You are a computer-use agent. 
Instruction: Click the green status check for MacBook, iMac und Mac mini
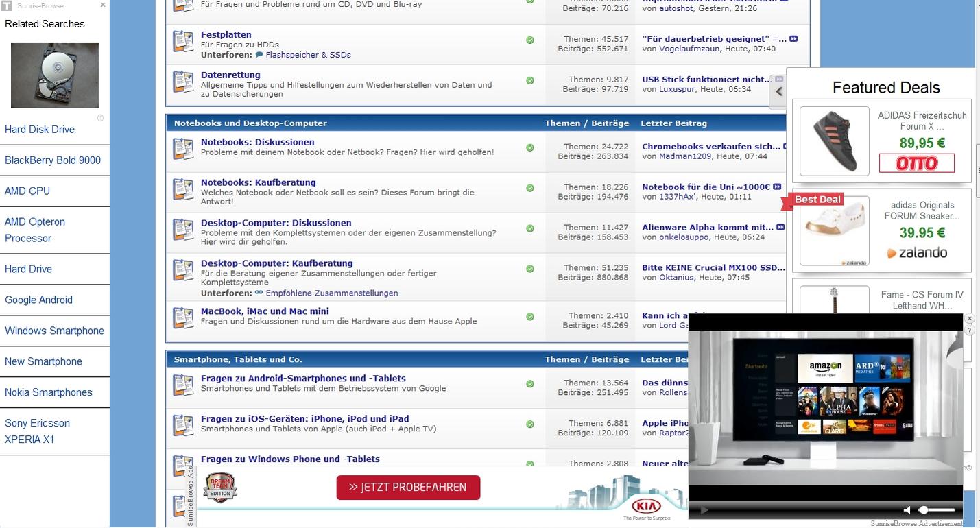click(530, 317)
